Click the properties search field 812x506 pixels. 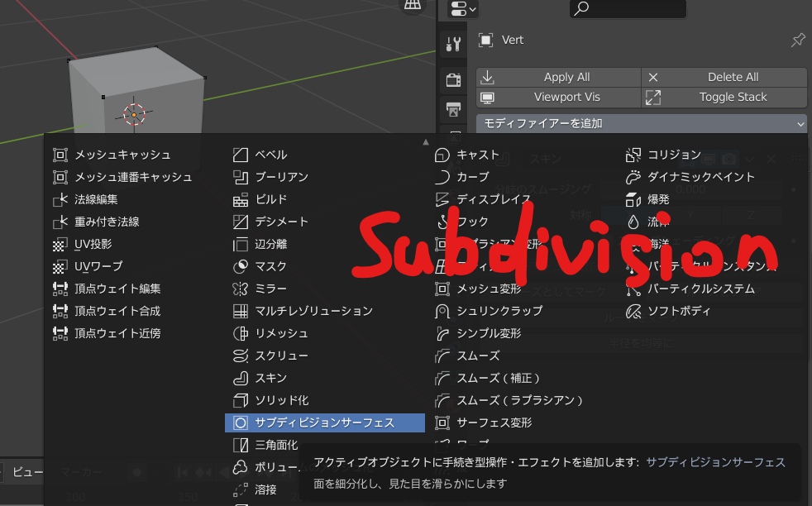[628, 8]
